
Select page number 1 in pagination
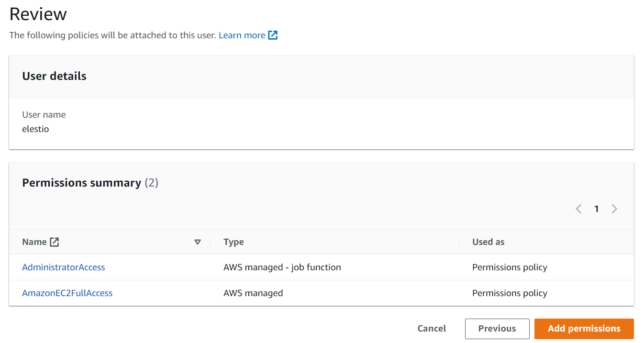(596, 209)
